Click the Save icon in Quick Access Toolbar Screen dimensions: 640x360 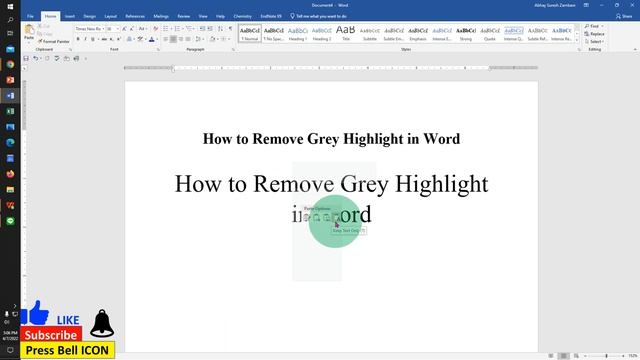tap(26, 59)
